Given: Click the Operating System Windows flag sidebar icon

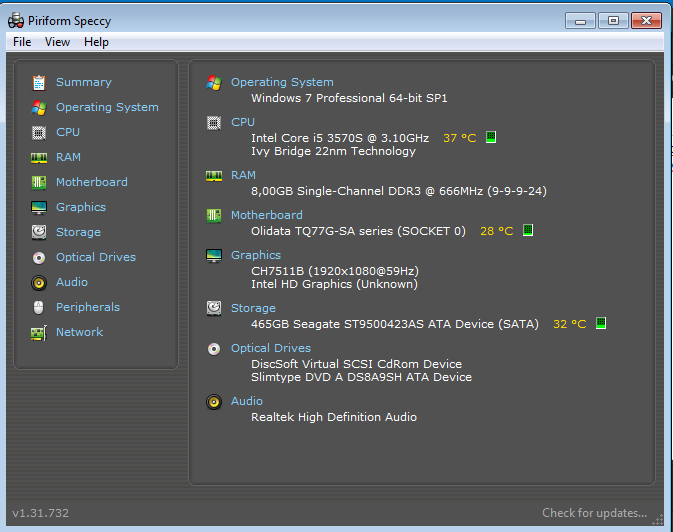Looking at the screenshot, I should click(39, 107).
